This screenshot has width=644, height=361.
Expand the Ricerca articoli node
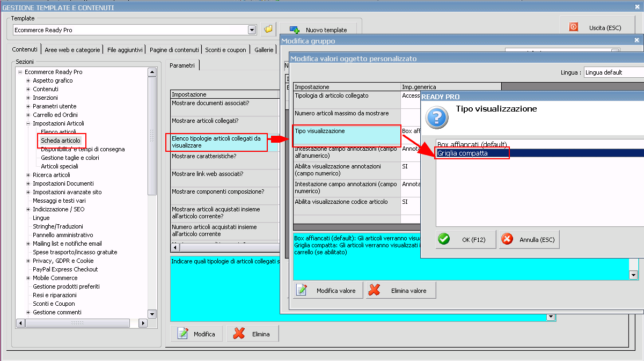(x=28, y=175)
